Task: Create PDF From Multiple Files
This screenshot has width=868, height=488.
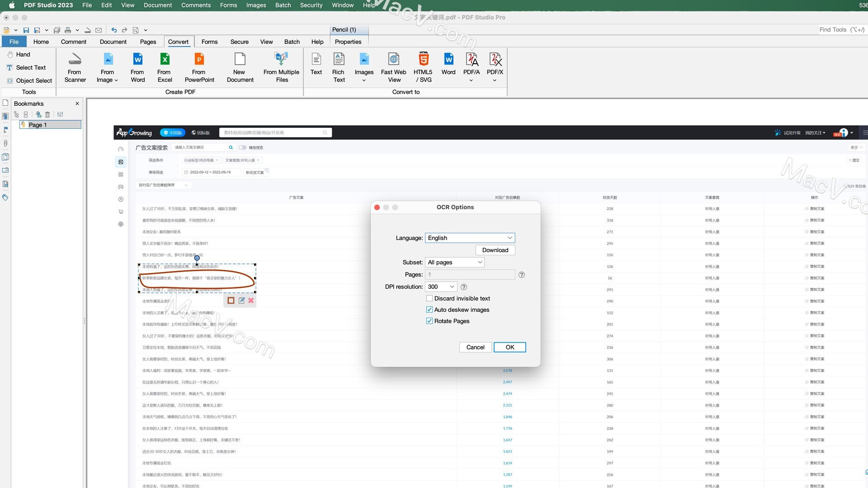Action: [x=281, y=68]
